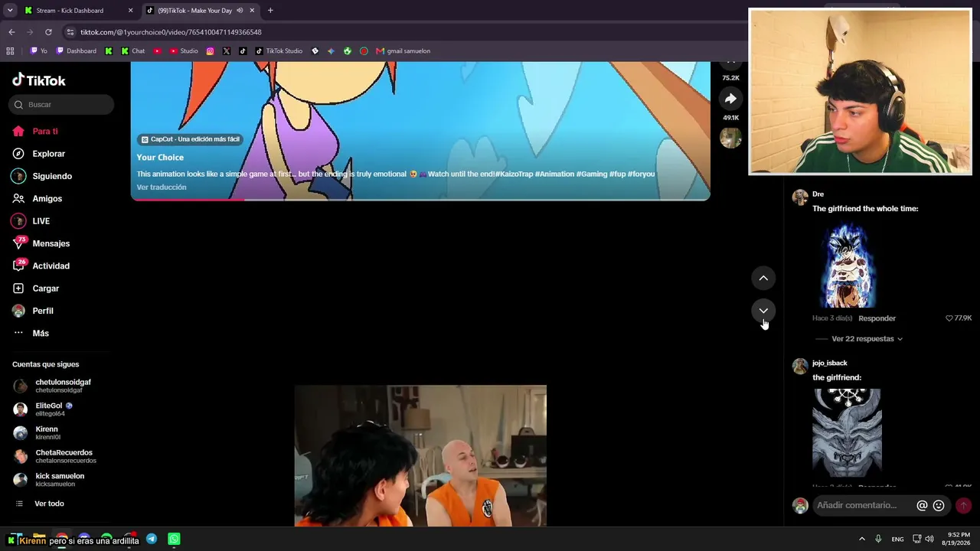Open ChetaRecuerdos followed account
This screenshot has height=551, width=980.
54,456
